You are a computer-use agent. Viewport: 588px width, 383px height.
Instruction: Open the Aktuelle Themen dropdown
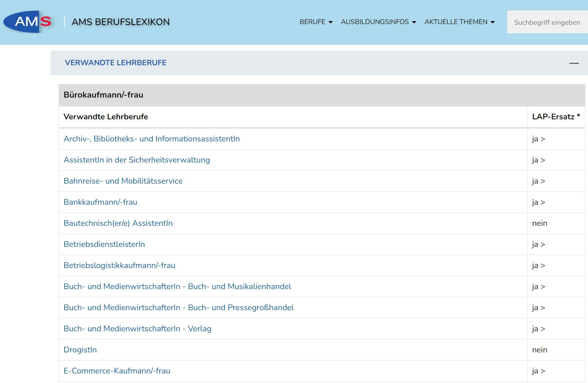pos(459,22)
